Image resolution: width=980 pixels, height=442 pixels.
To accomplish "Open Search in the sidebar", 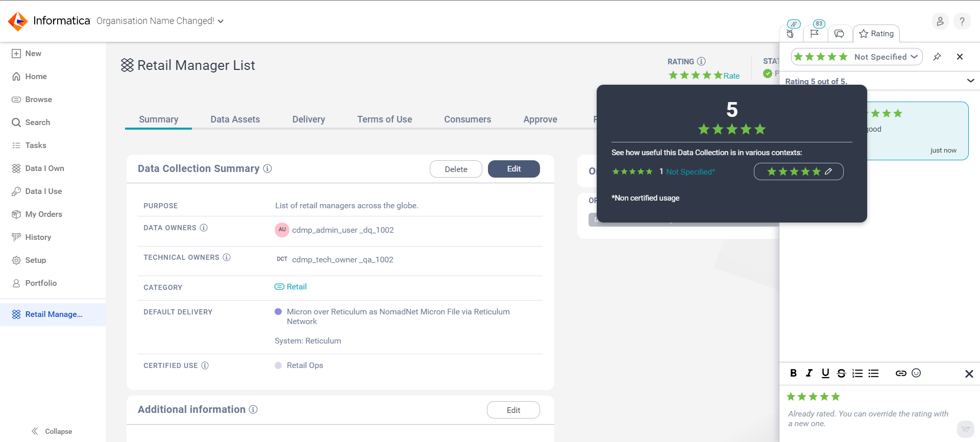I will [x=31, y=122].
